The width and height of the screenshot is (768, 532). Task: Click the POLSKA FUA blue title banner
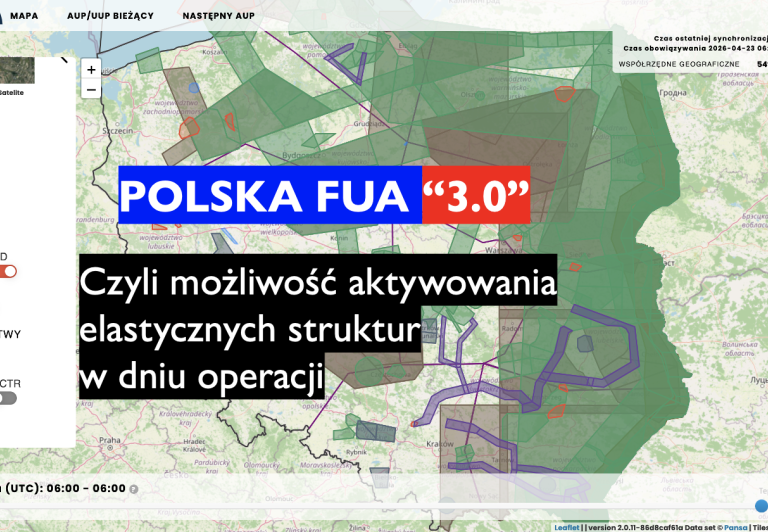point(268,194)
